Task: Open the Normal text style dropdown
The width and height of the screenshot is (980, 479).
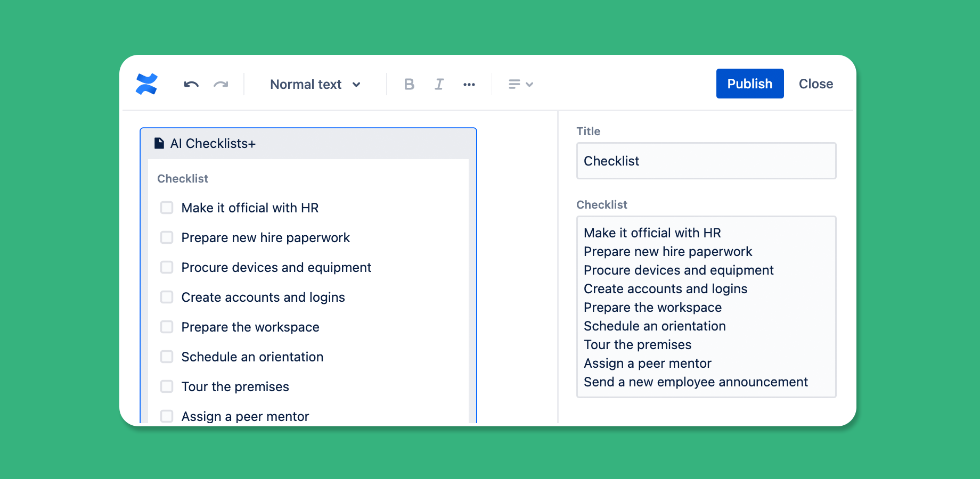Action: [315, 84]
